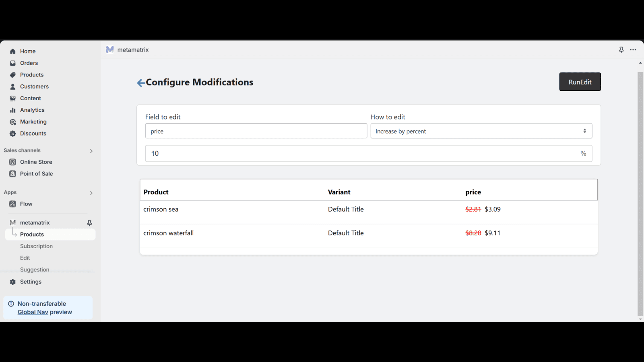
Task: Click the vertical page scrollbar
Action: coord(640,193)
